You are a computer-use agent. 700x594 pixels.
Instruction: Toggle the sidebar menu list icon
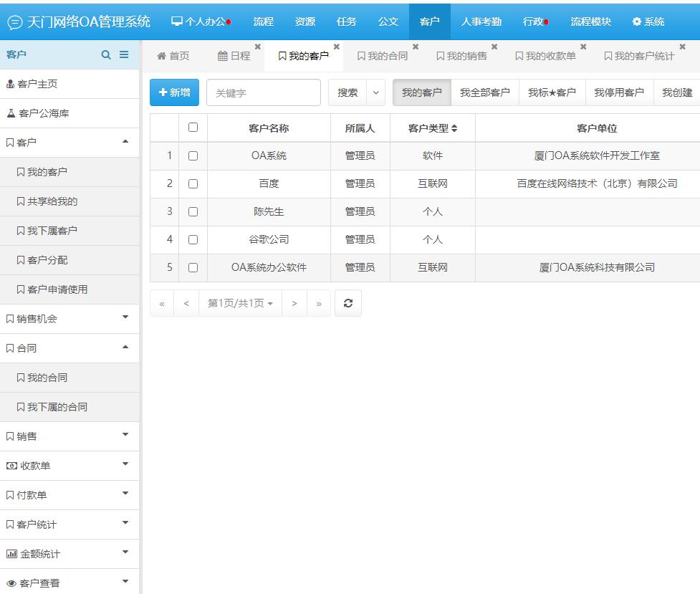(x=124, y=54)
